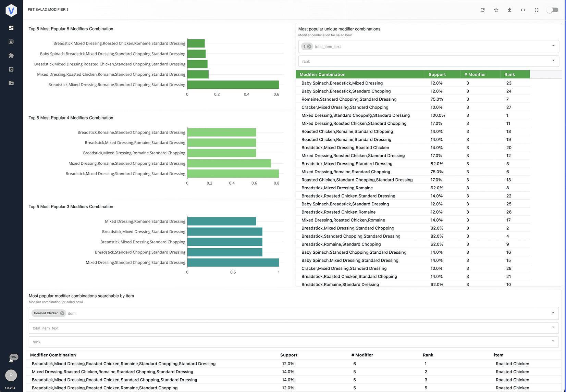Open the user profile P avatar
The image size is (566, 392).
point(11,375)
